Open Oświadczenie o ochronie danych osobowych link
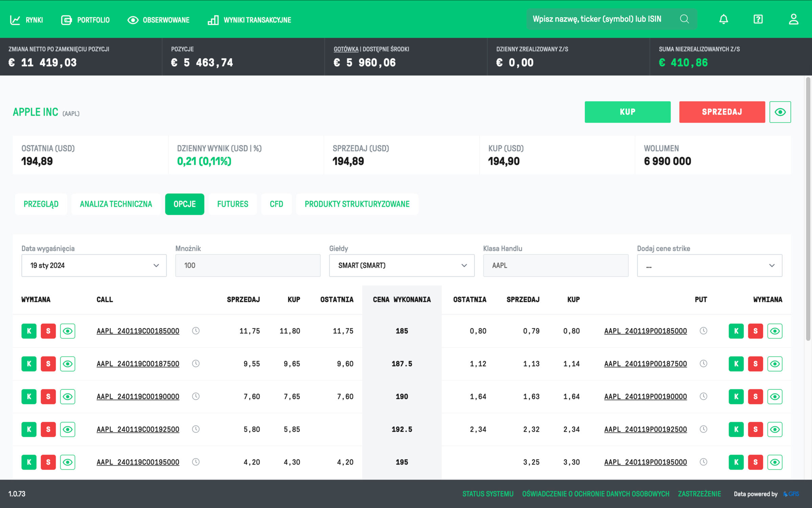 pyautogui.click(x=596, y=494)
